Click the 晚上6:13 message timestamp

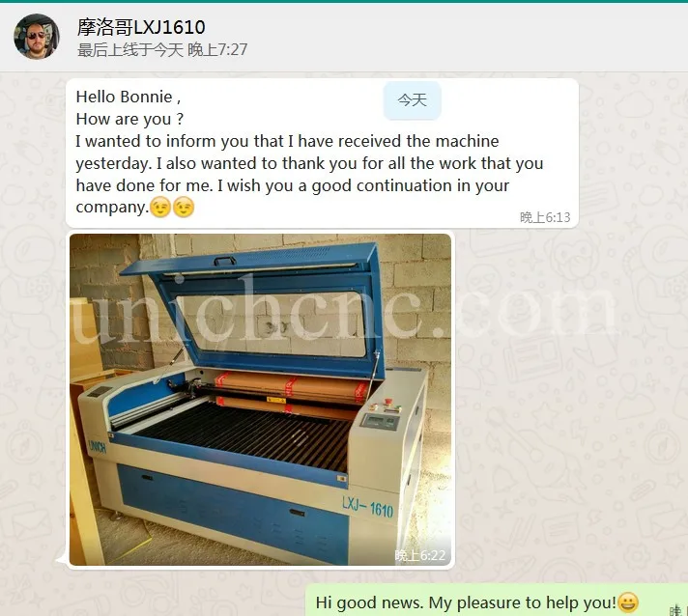coord(545,217)
